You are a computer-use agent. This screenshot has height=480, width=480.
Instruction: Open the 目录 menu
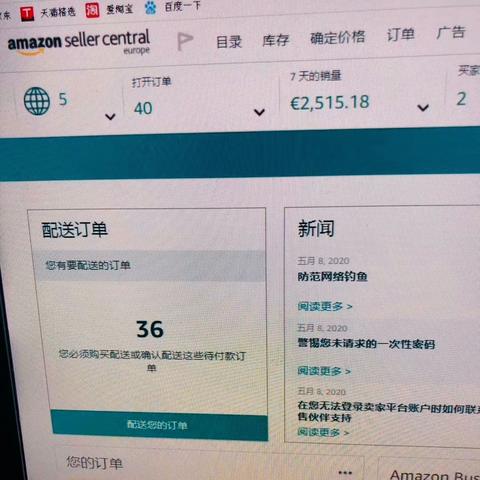click(229, 42)
